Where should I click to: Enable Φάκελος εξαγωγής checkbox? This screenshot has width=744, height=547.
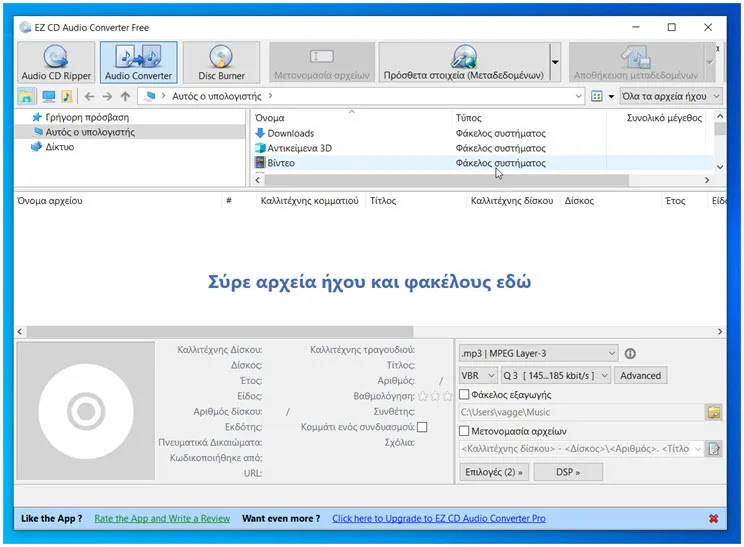click(465, 394)
